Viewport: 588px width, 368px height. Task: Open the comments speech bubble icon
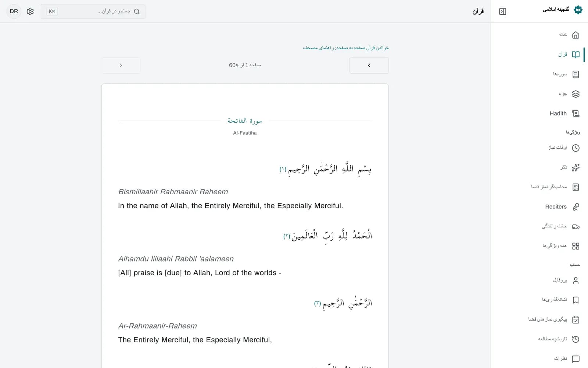pos(576,359)
